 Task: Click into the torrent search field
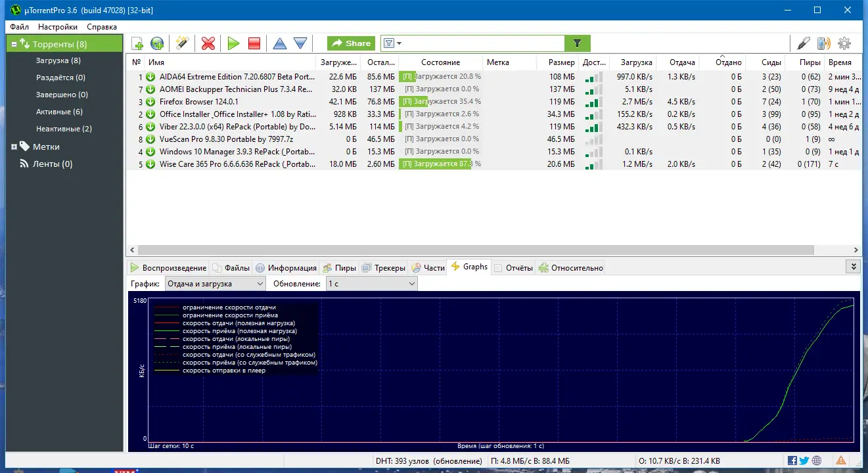click(x=483, y=43)
